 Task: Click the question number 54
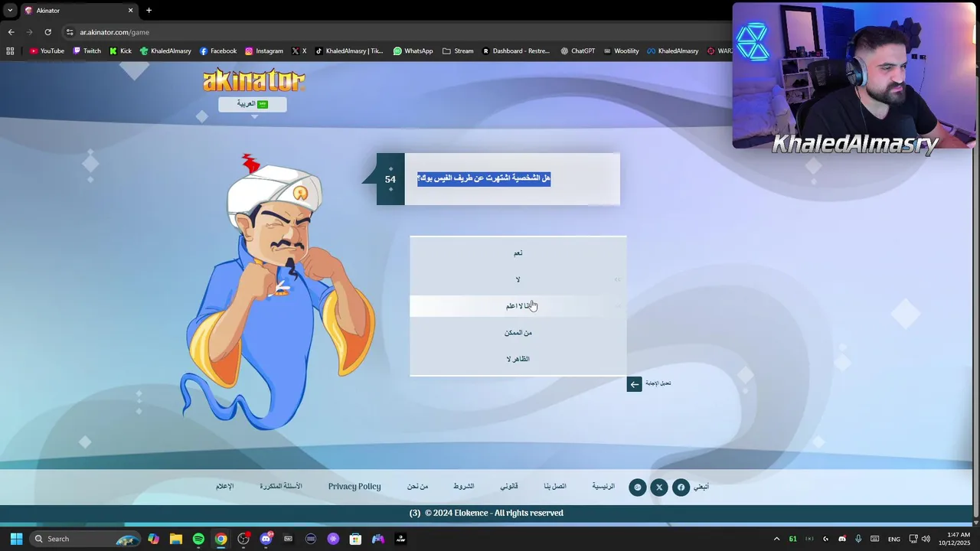click(x=390, y=179)
